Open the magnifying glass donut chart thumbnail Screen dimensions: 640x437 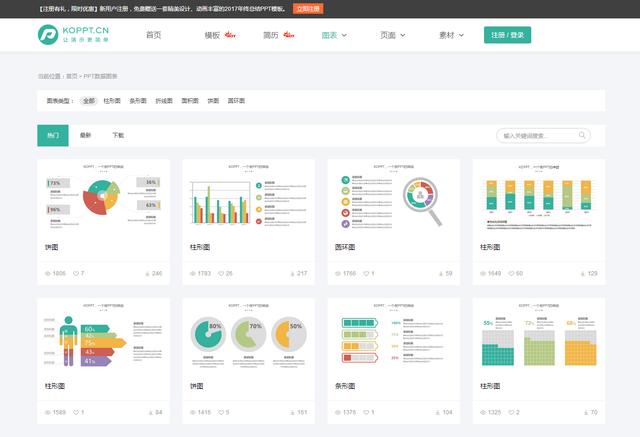(x=394, y=197)
